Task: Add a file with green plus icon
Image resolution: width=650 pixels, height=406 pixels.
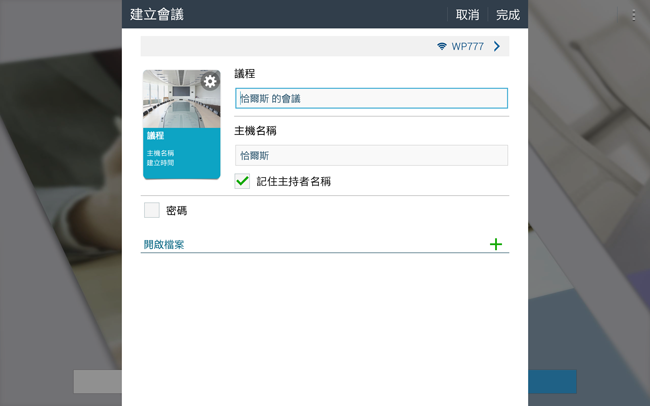Action: click(496, 244)
